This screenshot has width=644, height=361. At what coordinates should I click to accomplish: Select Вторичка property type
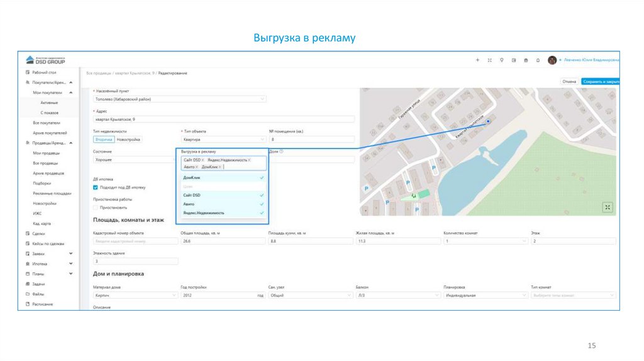pyautogui.click(x=104, y=139)
